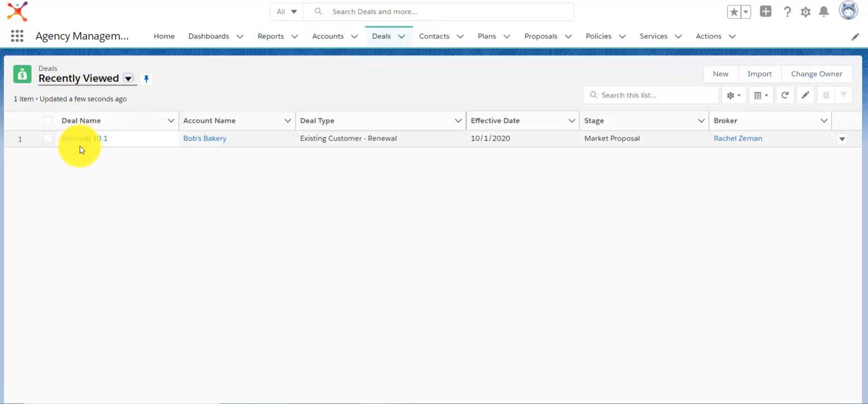Click the Search Deals and more field

tap(438, 11)
